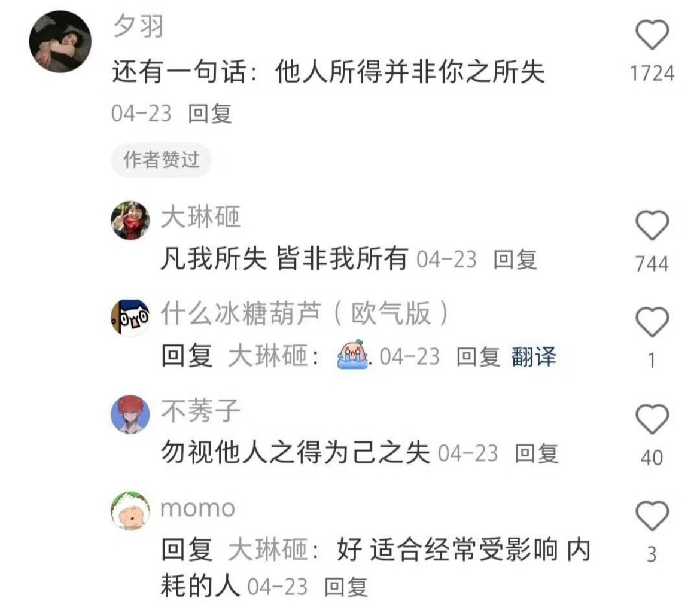The image size is (700, 616).
Task: Open username 夕羽 profile link
Action: click(x=138, y=26)
